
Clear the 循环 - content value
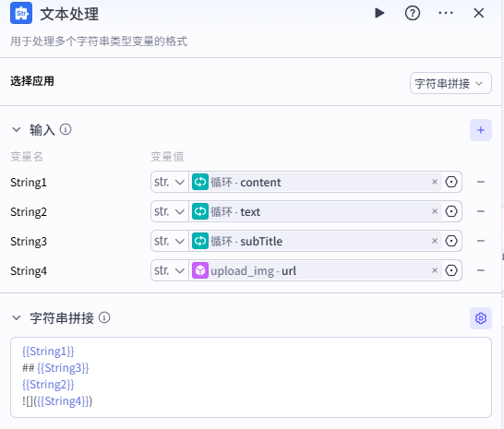(x=435, y=182)
